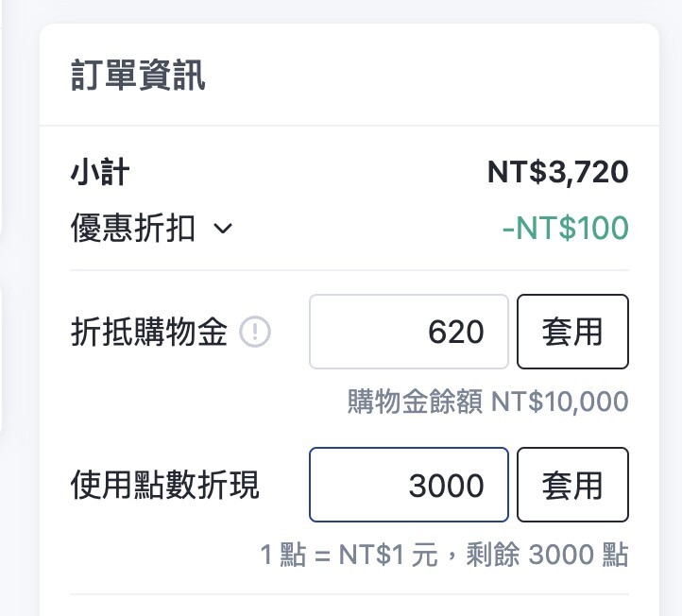The width and height of the screenshot is (682, 616).
Task: Click the divider line under 訂單資訊 heading
Action: pyautogui.click(x=350, y=126)
